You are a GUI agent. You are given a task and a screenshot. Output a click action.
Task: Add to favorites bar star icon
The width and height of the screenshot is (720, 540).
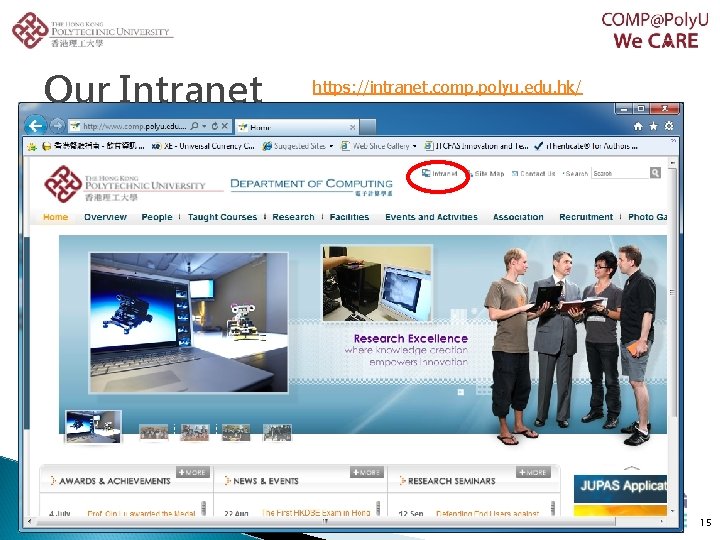(32, 146)
